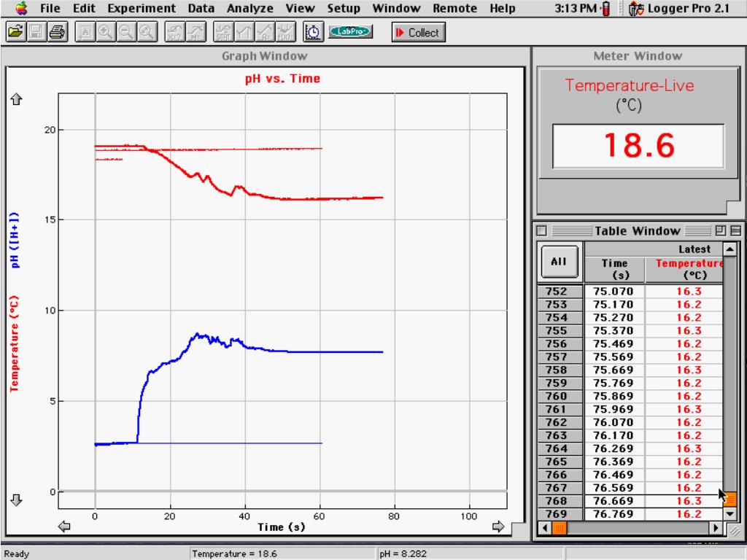Select time cell 75.469
The height and width of the screenshot is (560, 747).
tap(614, 344)
